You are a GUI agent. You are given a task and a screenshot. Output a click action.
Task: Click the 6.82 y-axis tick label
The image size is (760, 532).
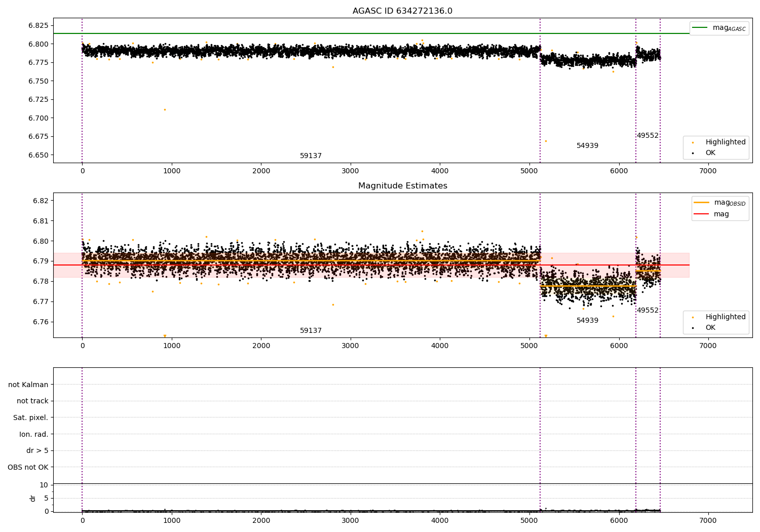(40, 201)
